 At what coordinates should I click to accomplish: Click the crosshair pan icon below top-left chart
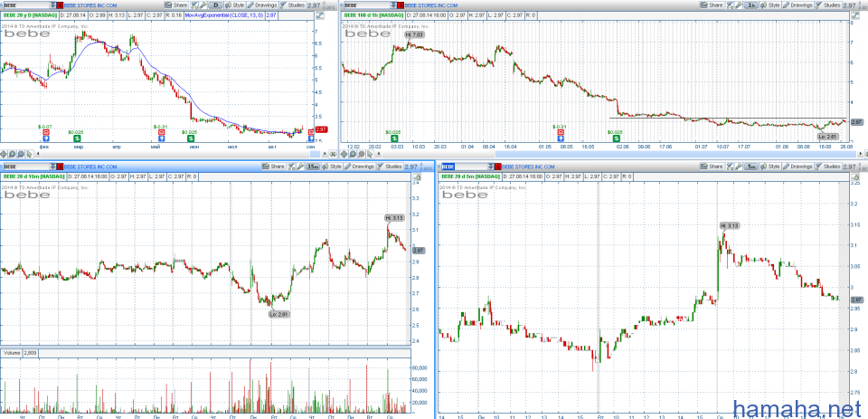click(x=5, y=151)
